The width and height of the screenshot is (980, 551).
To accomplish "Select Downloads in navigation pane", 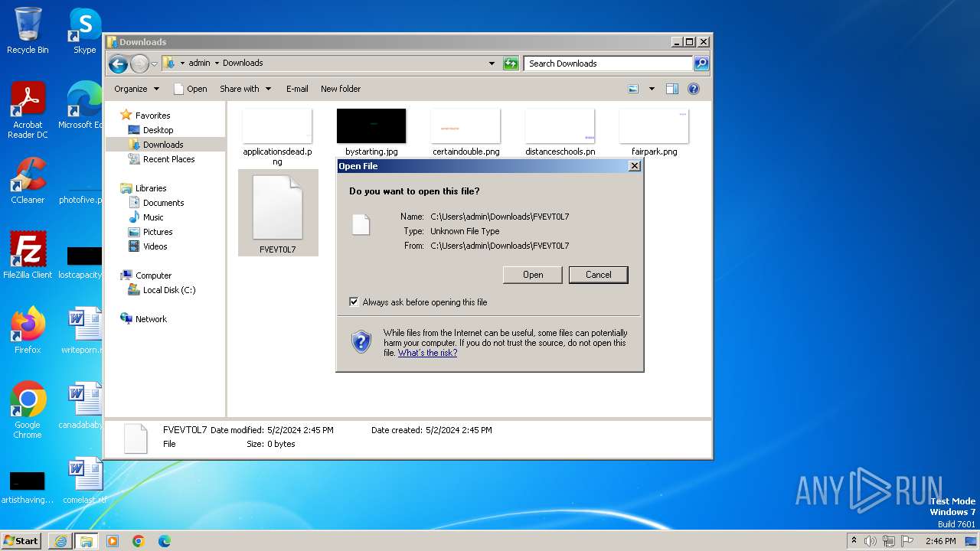I will [163, 145].
